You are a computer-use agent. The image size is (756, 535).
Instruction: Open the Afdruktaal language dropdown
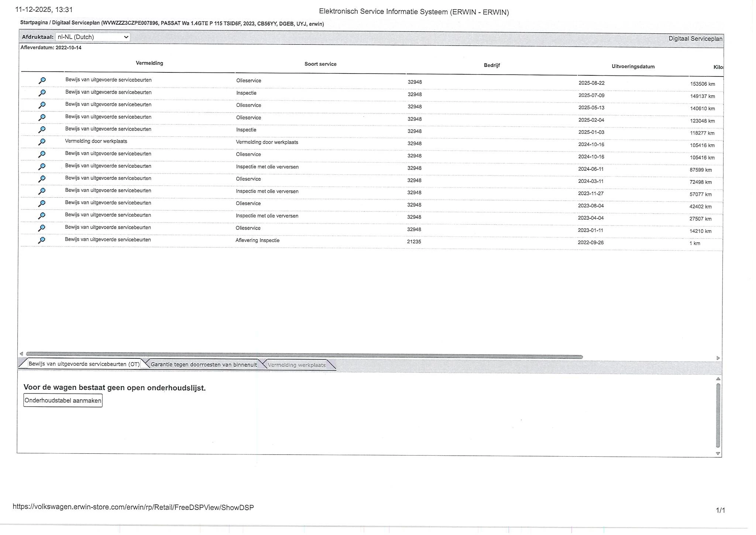click(93, 37)
